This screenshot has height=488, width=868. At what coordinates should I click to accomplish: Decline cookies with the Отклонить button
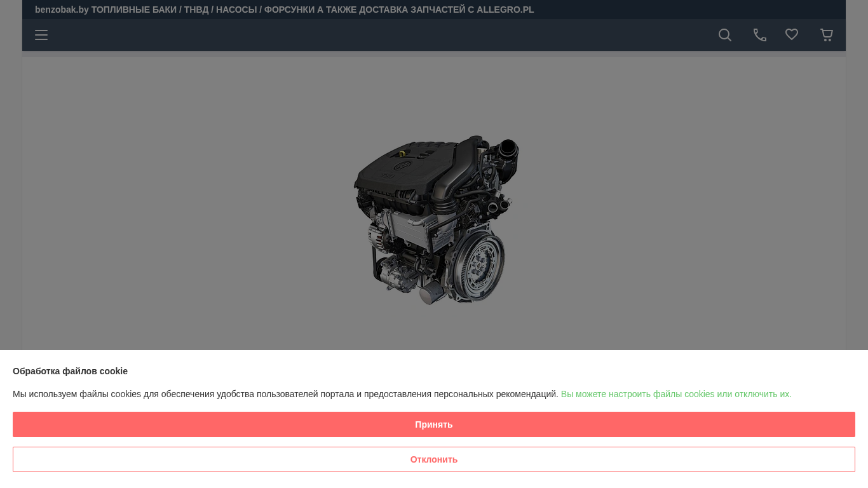(434, 459)
